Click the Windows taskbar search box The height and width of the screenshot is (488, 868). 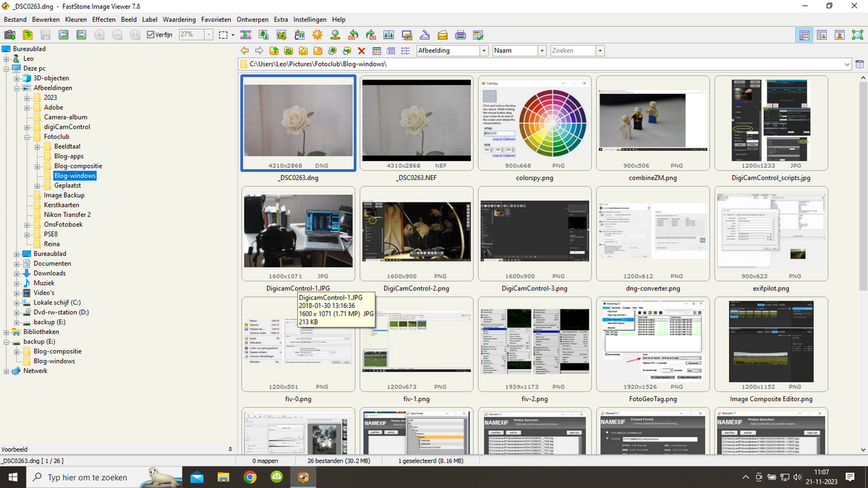point(87,477)
